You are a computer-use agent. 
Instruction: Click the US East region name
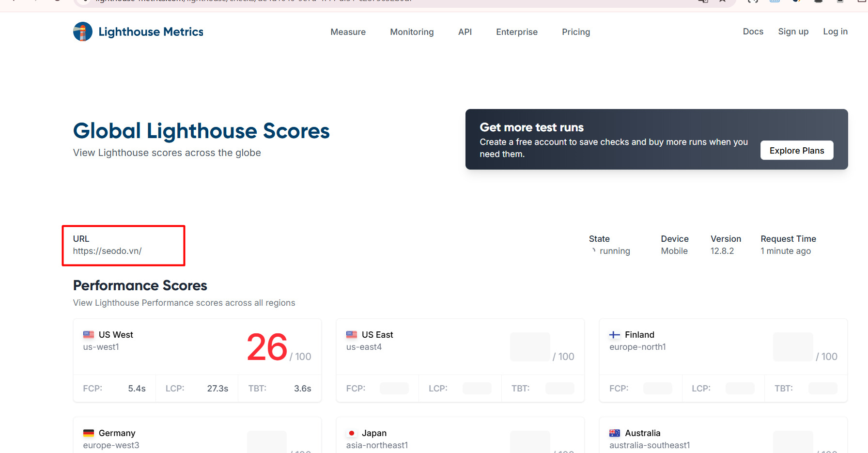[377, 335]
